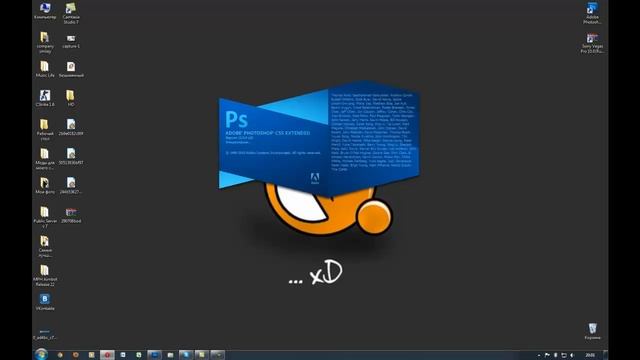Click the volume speaker tray icon
The width and height of the screenshot is (640, 360).
click(x=572, y=355)
